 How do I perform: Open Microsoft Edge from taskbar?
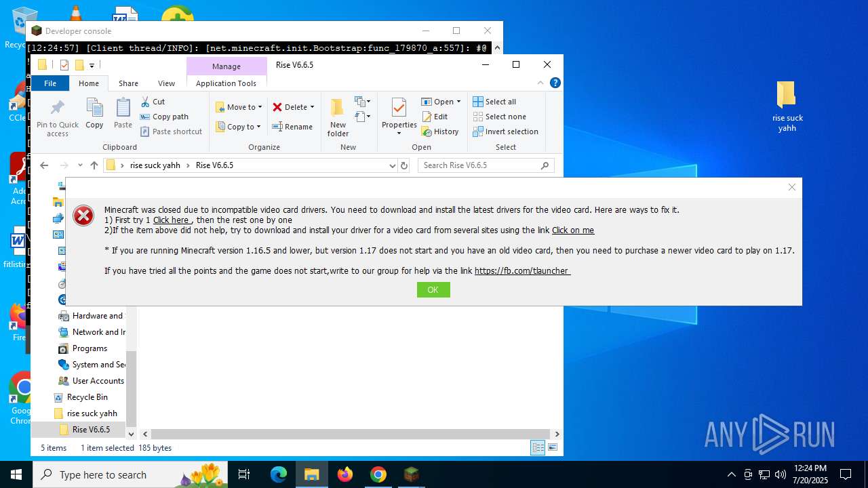pyautogui.click(x=279, y=474)
